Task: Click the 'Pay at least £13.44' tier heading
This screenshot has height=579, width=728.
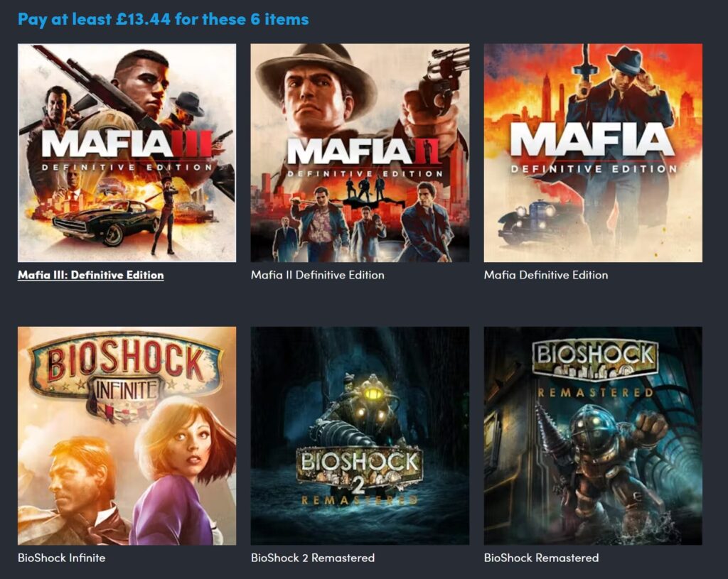Action: pyautogui.click(x=163, y=19)
